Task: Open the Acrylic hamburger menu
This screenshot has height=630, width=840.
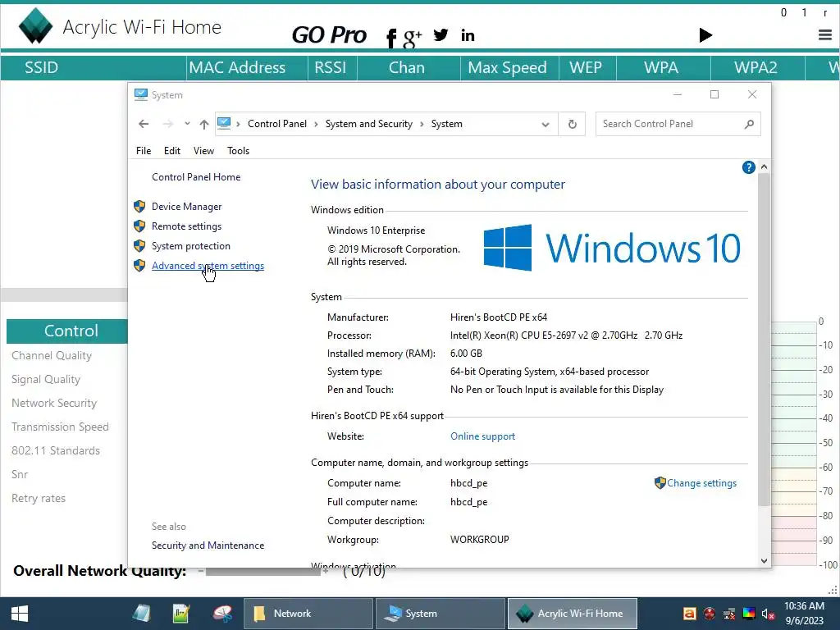Action: point(825,35)
